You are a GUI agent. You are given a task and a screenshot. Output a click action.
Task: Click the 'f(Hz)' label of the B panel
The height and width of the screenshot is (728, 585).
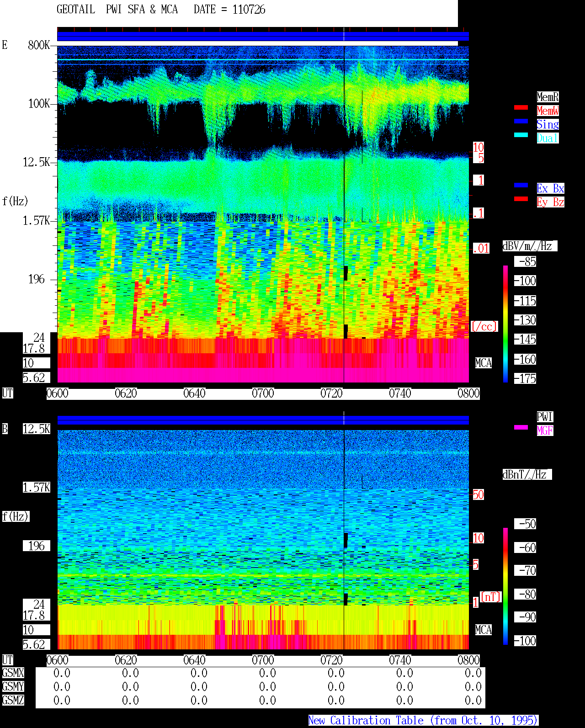[x=16, y=516]
